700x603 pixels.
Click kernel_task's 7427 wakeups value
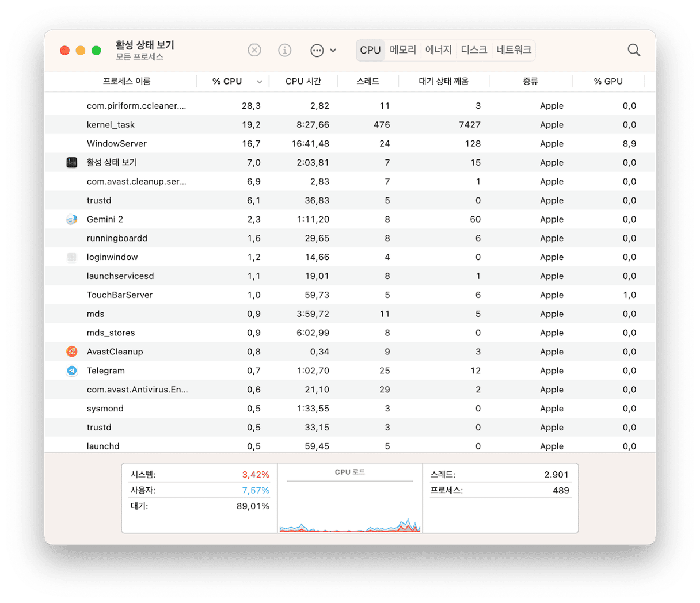coord(470,125)
